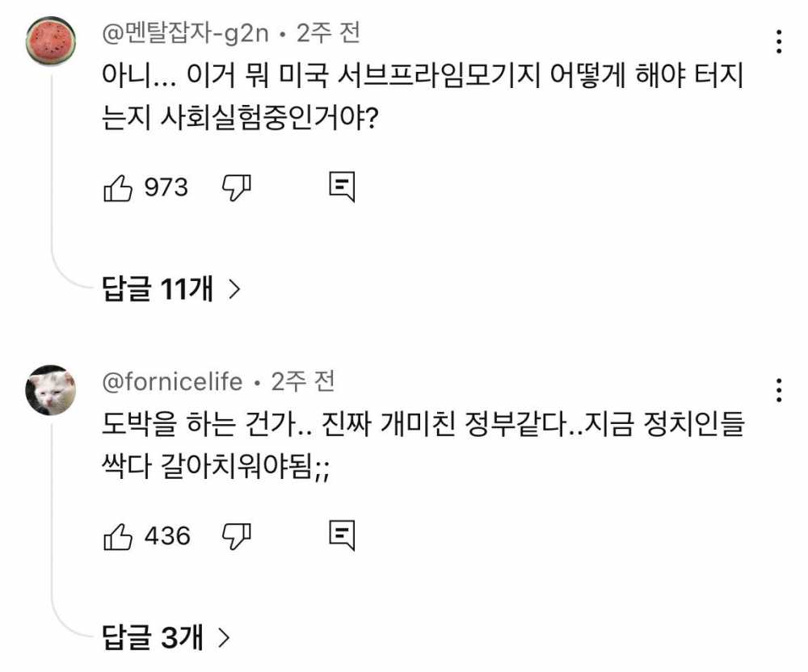Open more options for @fornicelife's comment

(778, 389)
